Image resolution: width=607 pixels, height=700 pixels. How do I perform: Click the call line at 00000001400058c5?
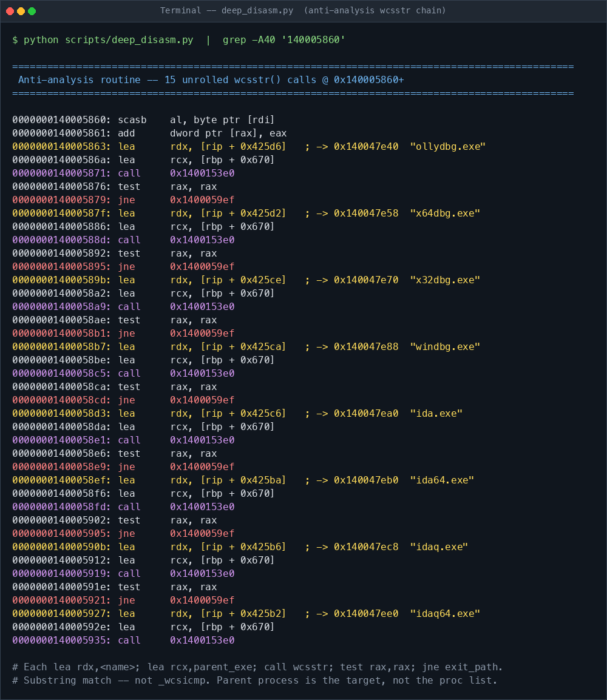(123, 373)
